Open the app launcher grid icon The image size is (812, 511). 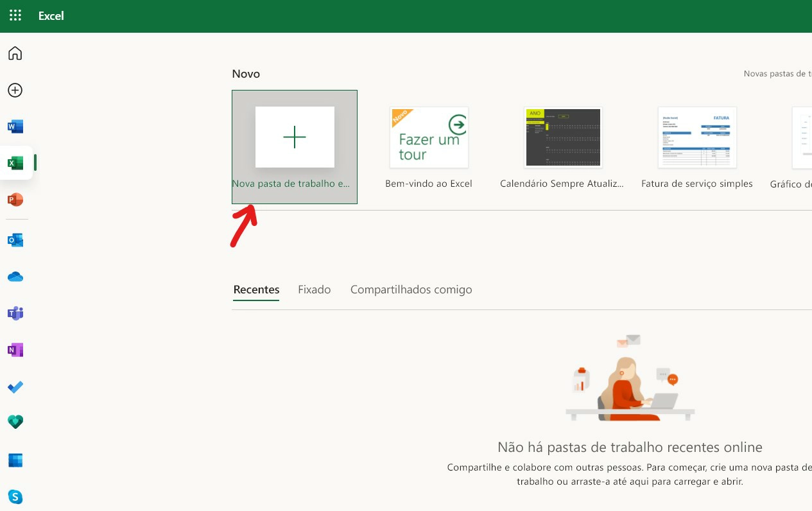point(15,15)
